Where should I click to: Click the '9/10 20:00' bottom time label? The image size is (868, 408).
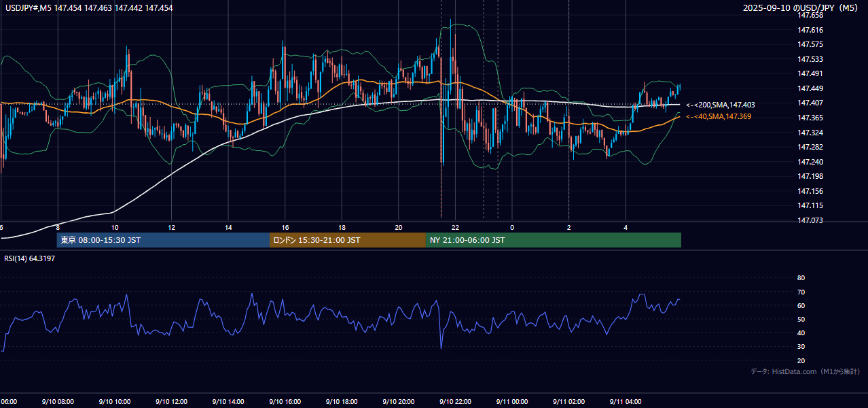click(399, 402)
